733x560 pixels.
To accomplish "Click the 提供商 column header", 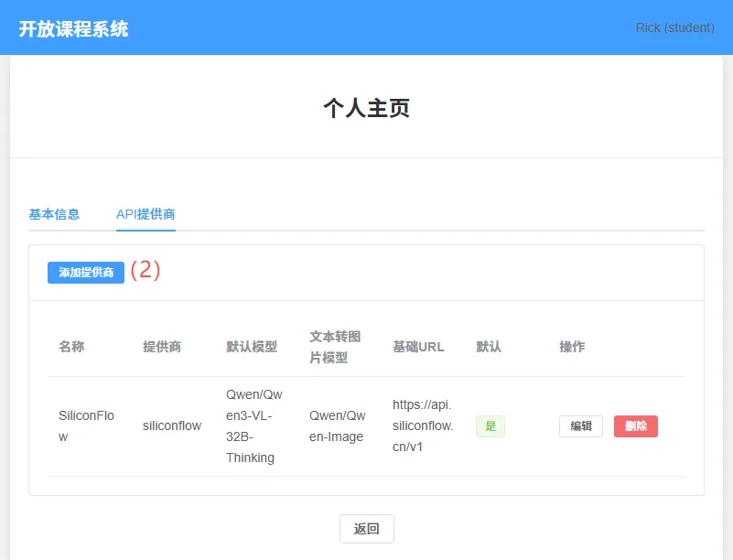I will [162, 347].
